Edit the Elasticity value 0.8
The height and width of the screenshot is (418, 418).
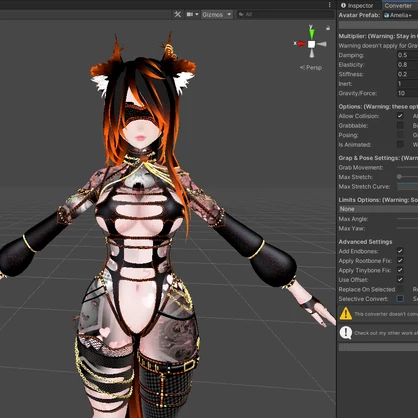click(407, 65)
